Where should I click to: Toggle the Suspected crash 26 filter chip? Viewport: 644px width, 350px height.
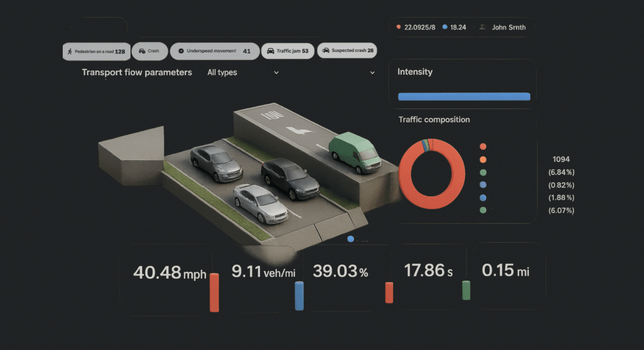click(347, 51)
